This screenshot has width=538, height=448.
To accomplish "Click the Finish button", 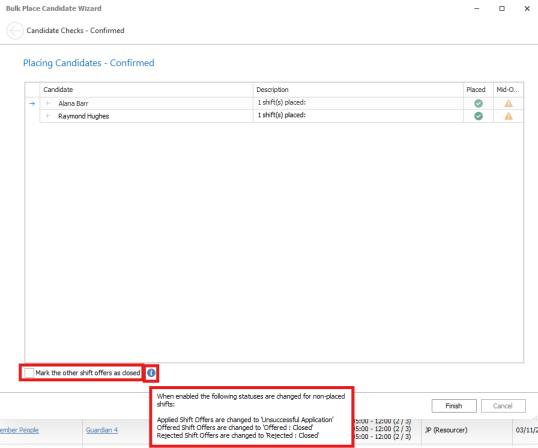I will click(454, 406).
